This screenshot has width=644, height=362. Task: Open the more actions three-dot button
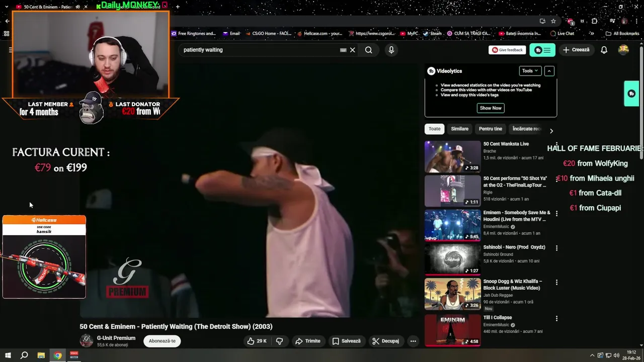tap(413, 341)
